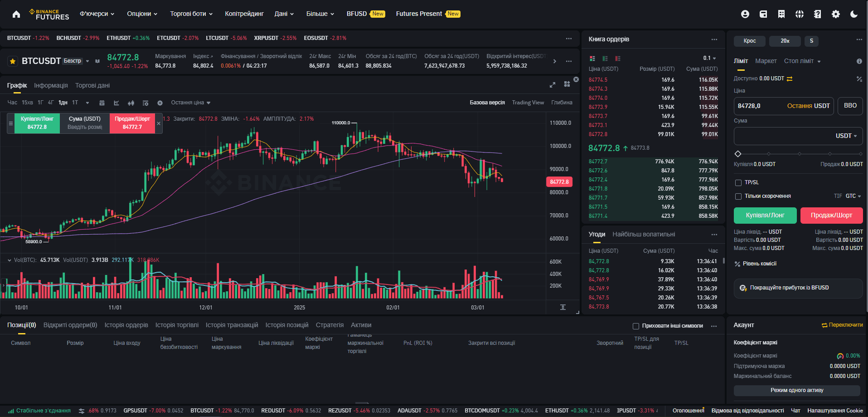Screen dimensions: 868x417
Task: Click the order size slider handle
Action: tap(738, 154)
